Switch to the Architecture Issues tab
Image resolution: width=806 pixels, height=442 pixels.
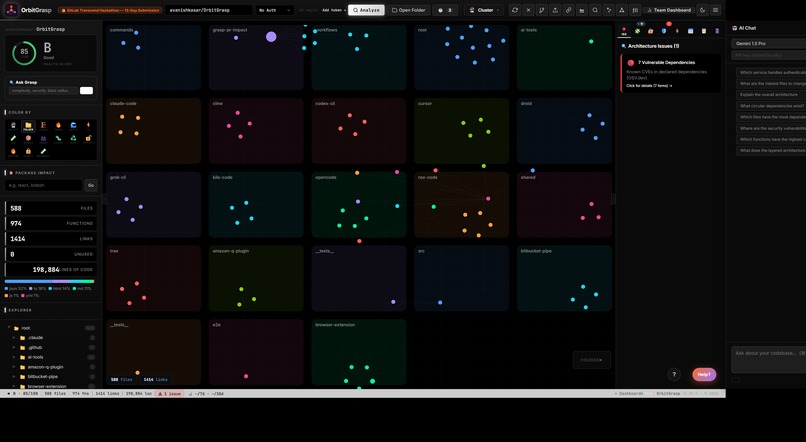[624, 31]
